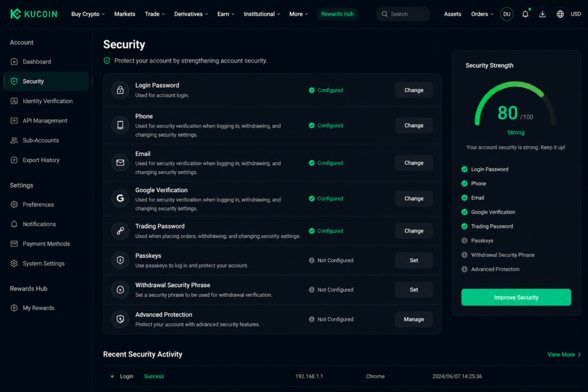Click Change for Trading Password
Image resolution: width=588 pixels, height=392 pixels.
pos(413,231)
